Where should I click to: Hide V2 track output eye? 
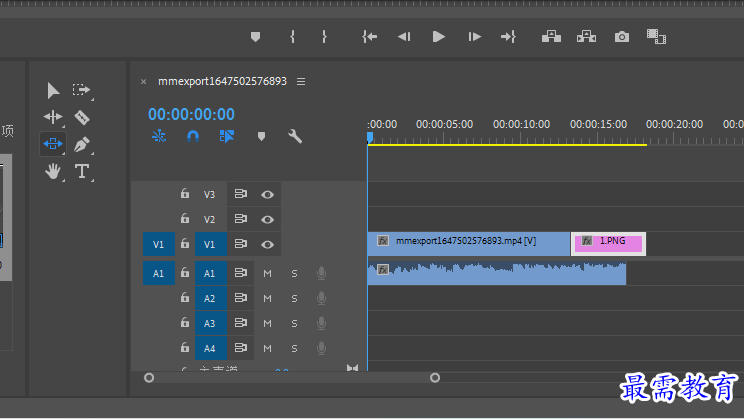[267, 220]
